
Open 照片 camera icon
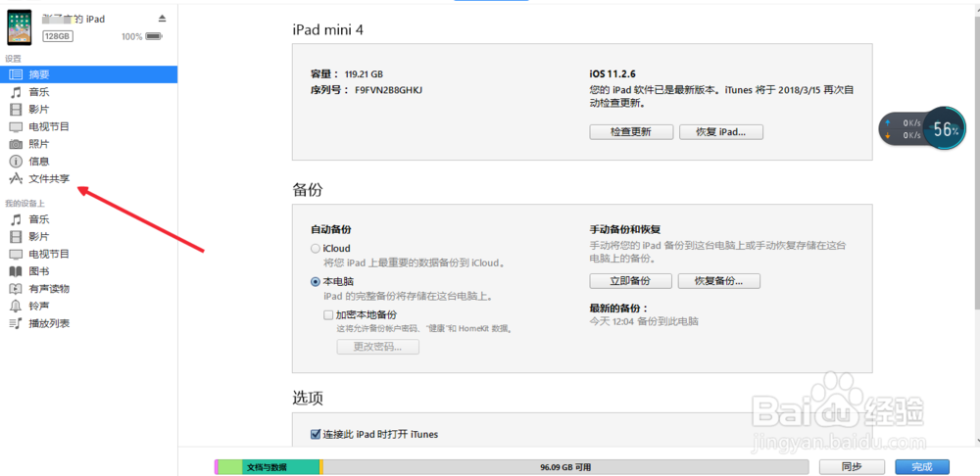pyautogui.click(x=17, y=144)
